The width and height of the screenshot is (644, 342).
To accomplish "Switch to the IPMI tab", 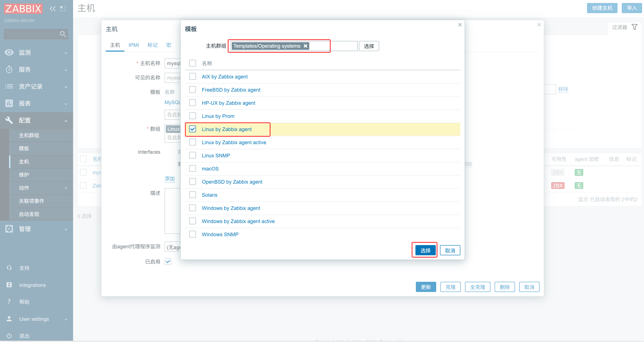I will [x=134, y=45].
